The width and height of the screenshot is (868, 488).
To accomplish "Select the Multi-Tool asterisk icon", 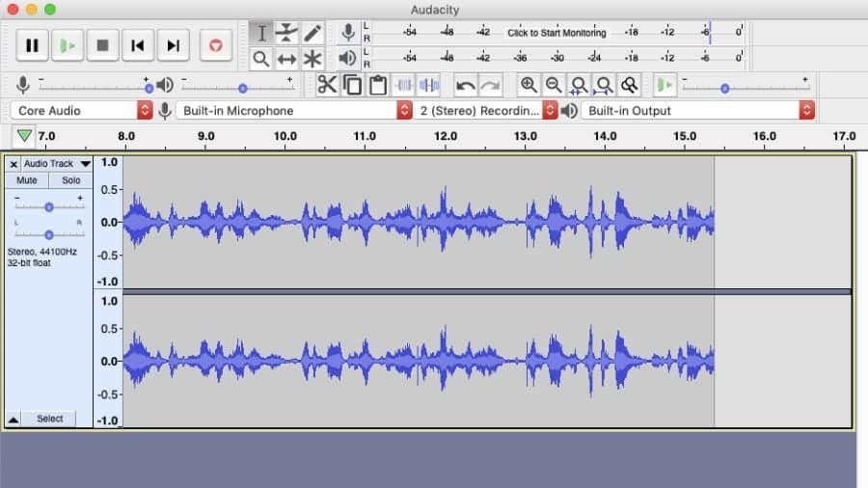I will point(312,59).
